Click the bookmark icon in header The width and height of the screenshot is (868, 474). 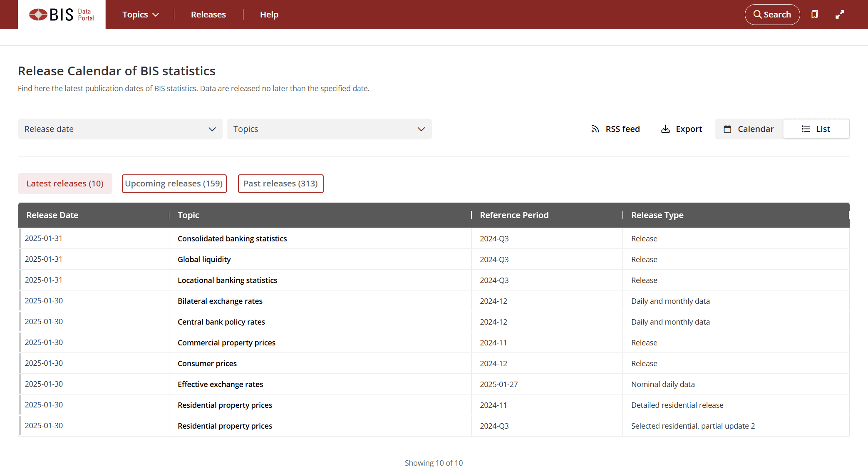[x=814, y=14]
